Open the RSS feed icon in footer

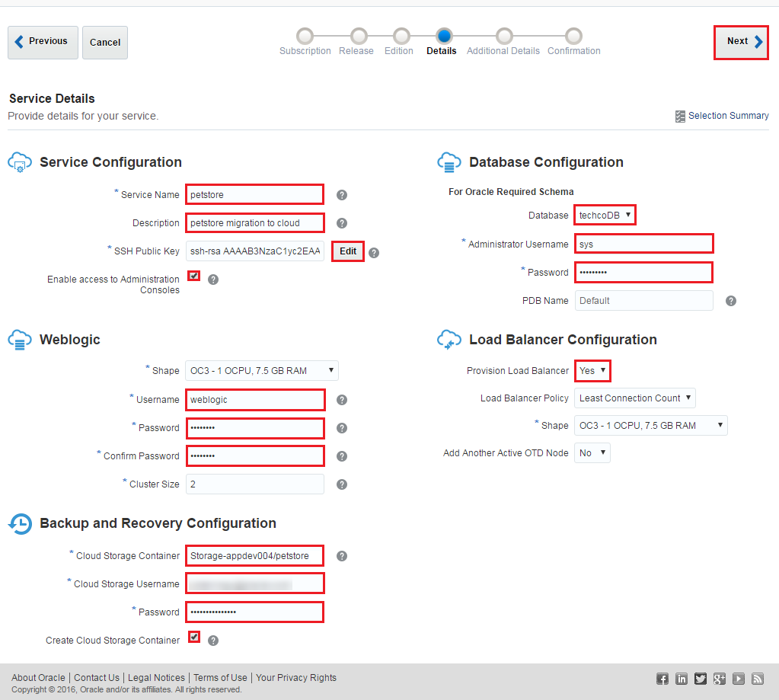[758, 679]
